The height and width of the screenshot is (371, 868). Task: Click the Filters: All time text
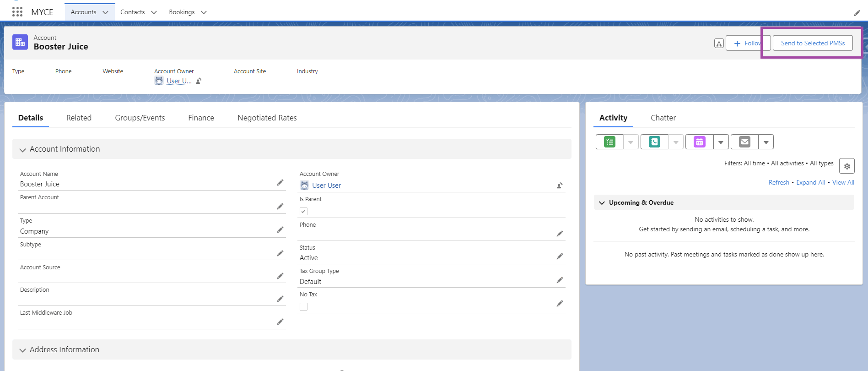point(744,163)
